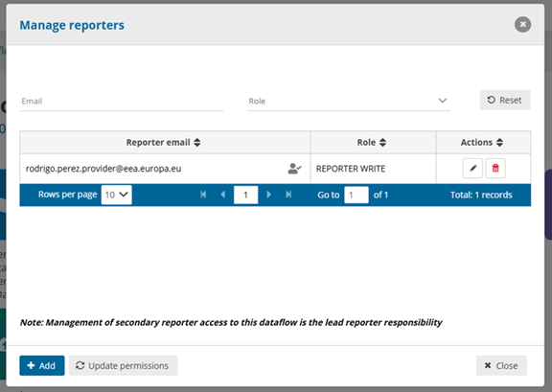Go to first page of reporters table
This screenshot has width=552, height=392.
[203, 195]
